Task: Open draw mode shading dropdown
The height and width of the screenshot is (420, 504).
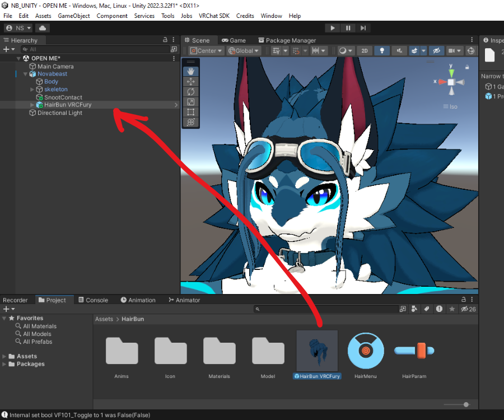Action: coord(346,51)
